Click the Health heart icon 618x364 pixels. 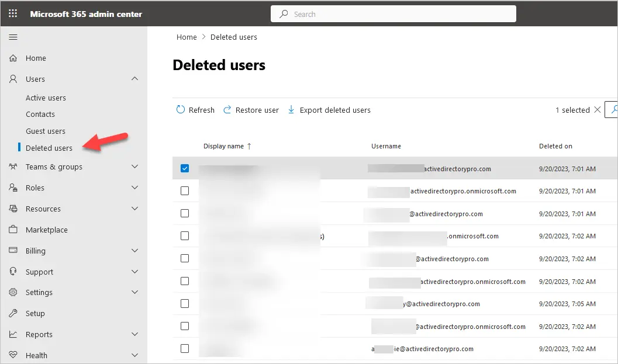tap(13, 355)
